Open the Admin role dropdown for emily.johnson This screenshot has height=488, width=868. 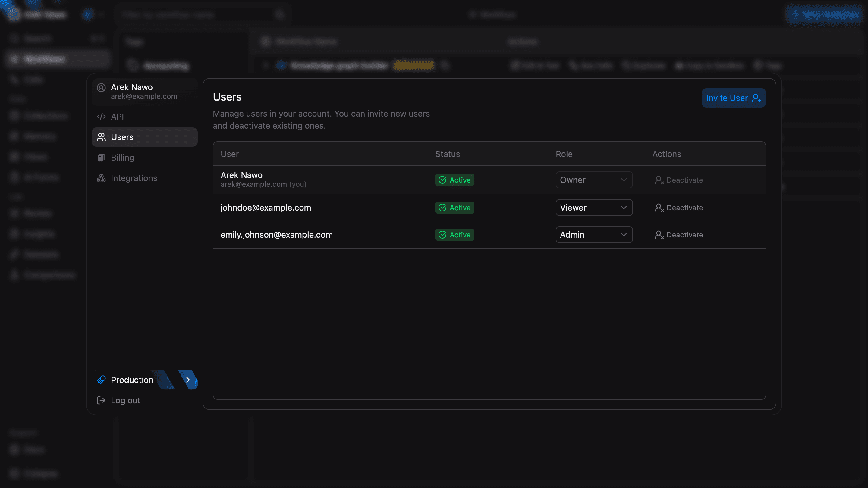(x=594, y=235)
